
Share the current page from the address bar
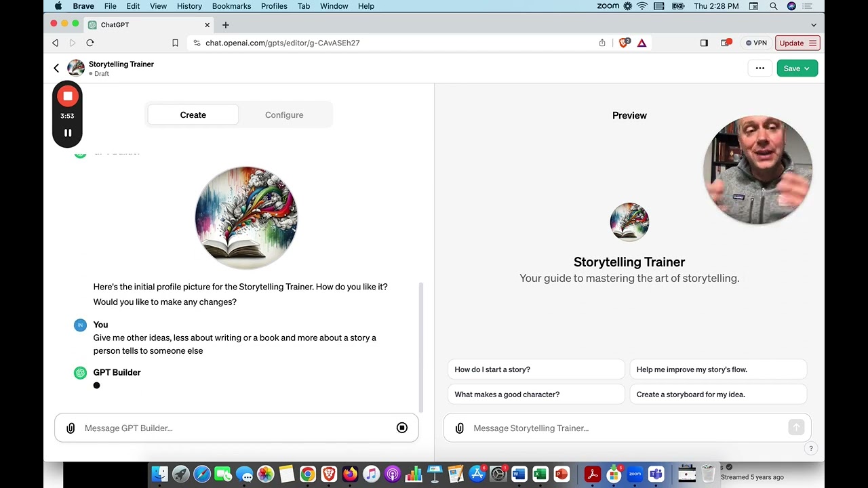(x=601, y=43)
